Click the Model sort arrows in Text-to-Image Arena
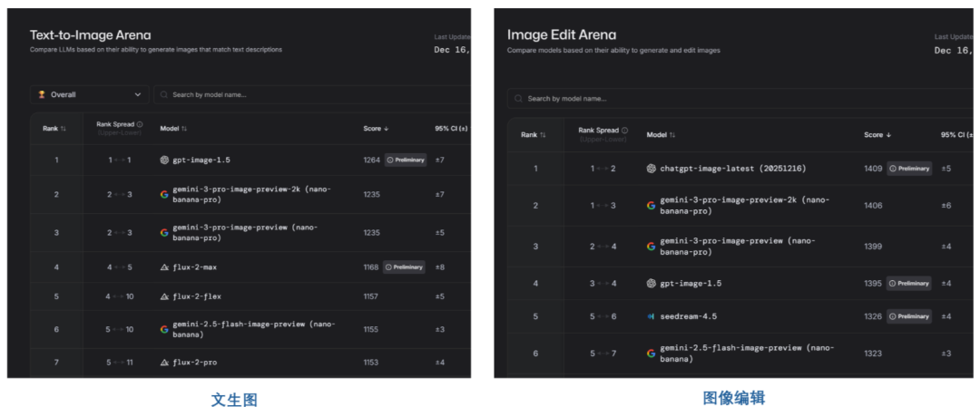Image resolution: width=980 pixels, height=407 pixels. 183,129
